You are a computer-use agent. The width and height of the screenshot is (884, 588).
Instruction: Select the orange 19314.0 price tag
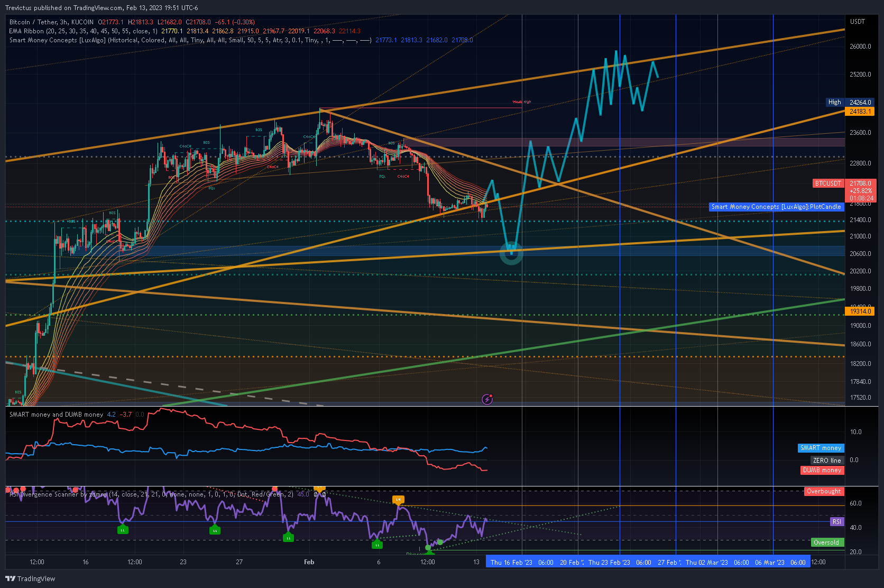[861, 311]
